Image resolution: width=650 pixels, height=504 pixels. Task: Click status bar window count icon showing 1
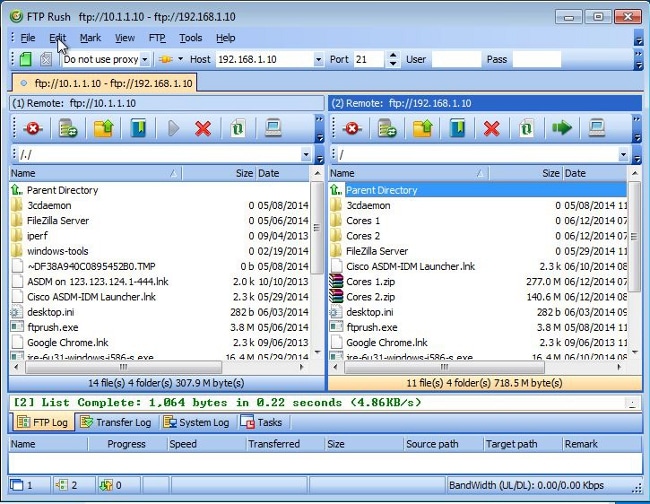pyautogui.click(x=17, y=485)
